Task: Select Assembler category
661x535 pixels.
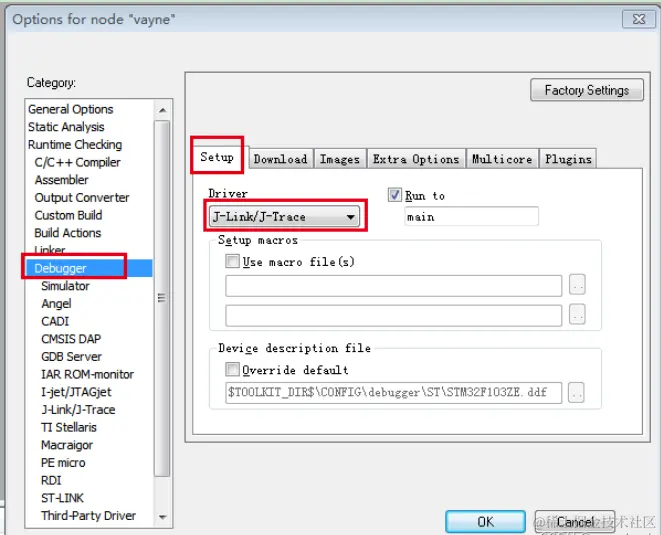Action: 62,180
